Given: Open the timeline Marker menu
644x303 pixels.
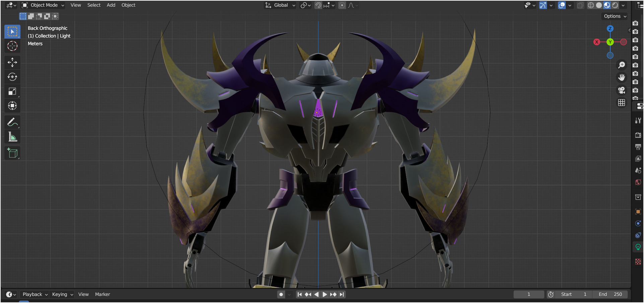Looking at the screenshot, I should [x=102, y=294].
